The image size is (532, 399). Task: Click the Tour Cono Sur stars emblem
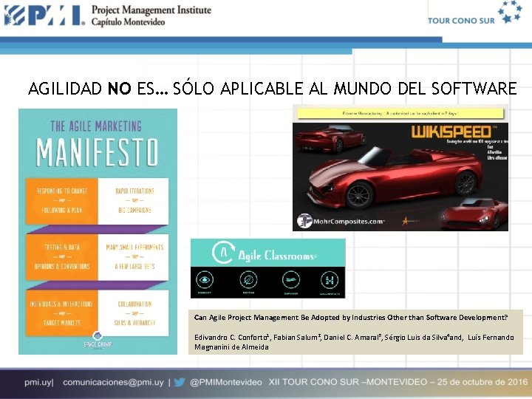[510, 12]
